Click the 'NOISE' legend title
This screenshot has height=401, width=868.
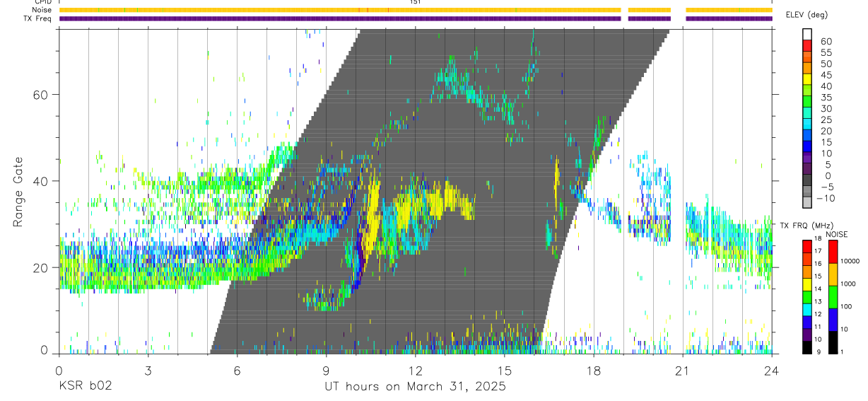837,234
